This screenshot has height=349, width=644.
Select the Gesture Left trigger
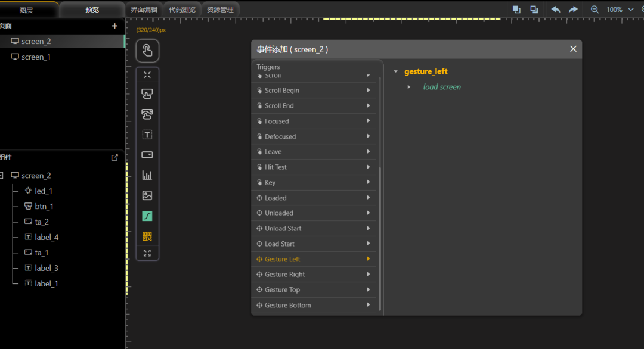pos(314,259)
